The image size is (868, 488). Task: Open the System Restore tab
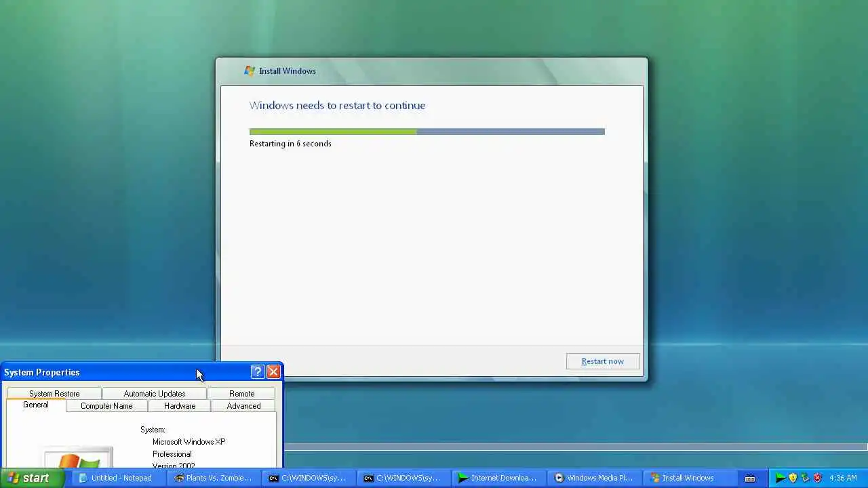point(54,394)
